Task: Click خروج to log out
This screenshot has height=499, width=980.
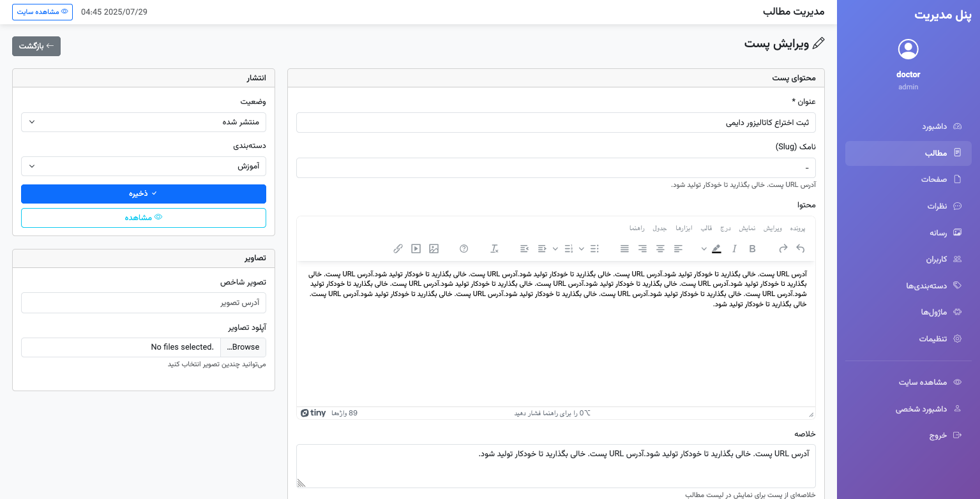Action: tap(908, 435)
